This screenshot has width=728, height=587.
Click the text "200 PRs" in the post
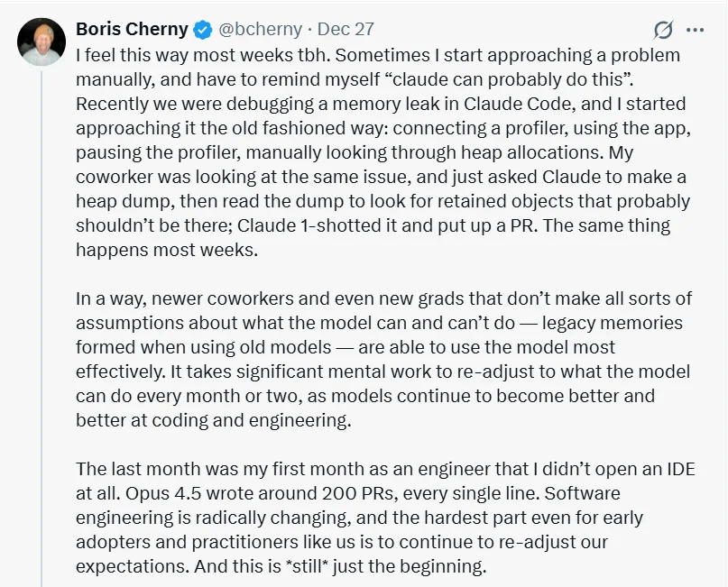(371, 493)
